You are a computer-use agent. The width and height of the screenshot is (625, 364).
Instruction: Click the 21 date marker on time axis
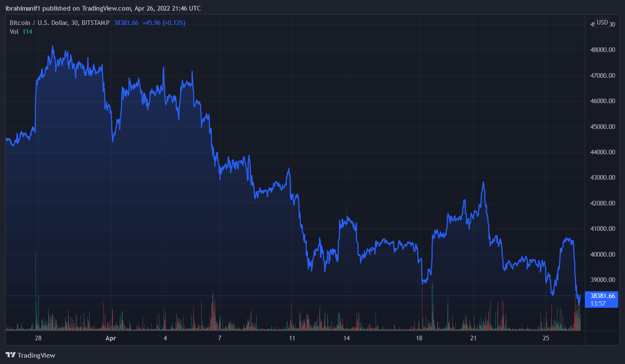473,338
